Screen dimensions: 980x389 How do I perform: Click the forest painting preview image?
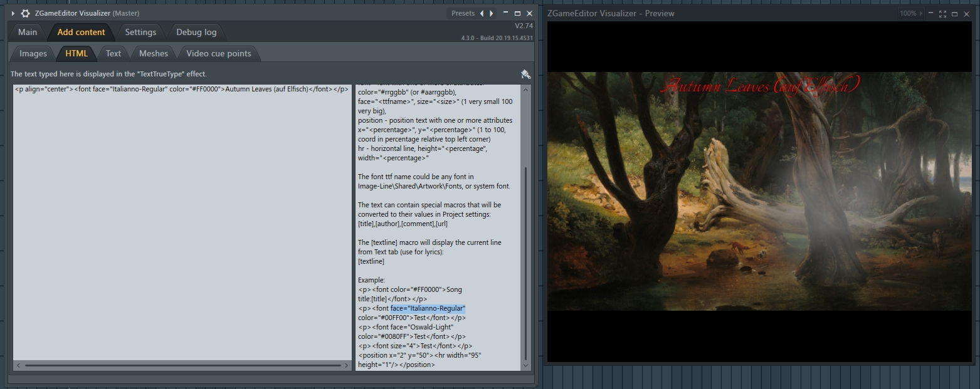click(x=760, y=191)
